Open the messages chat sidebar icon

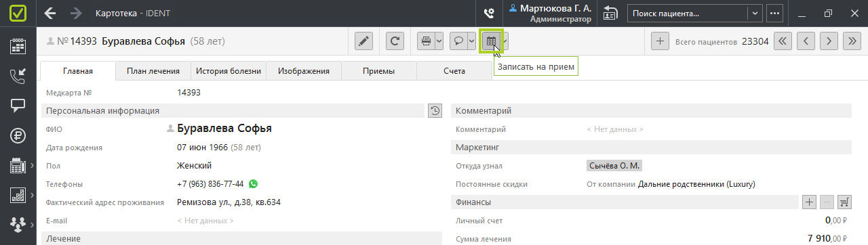pos(18,106)
